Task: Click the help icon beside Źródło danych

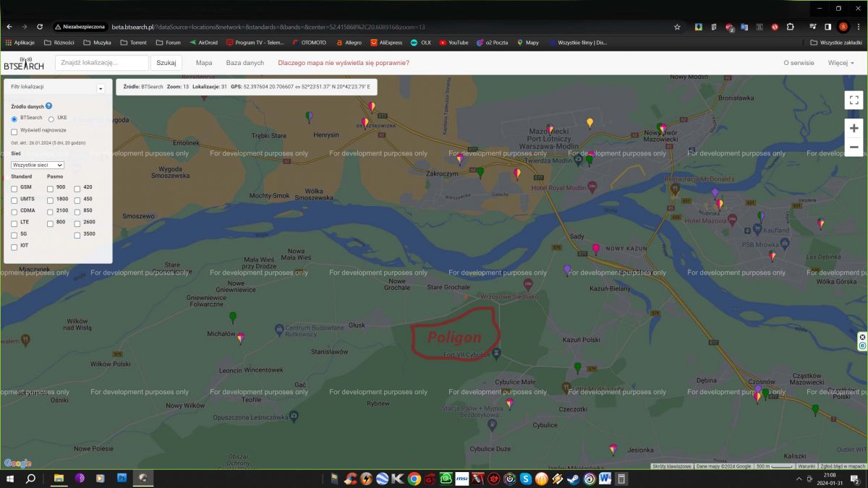Action: point(49,106)
